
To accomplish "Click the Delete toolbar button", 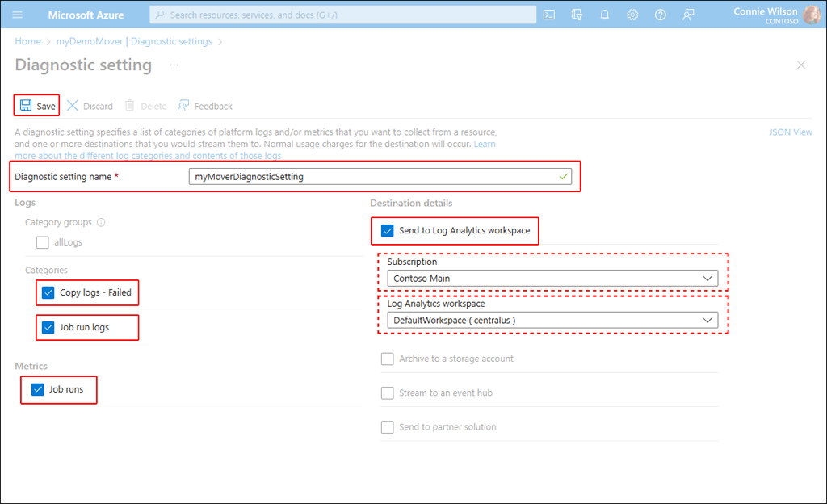I will click(x=145, y=106).
